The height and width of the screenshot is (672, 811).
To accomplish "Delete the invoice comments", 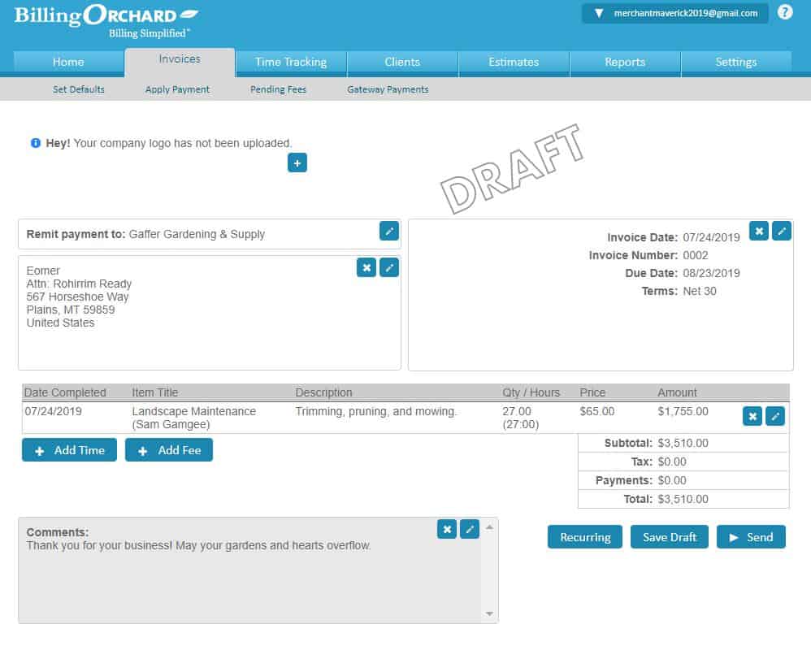I will click(x=447, y=529).
